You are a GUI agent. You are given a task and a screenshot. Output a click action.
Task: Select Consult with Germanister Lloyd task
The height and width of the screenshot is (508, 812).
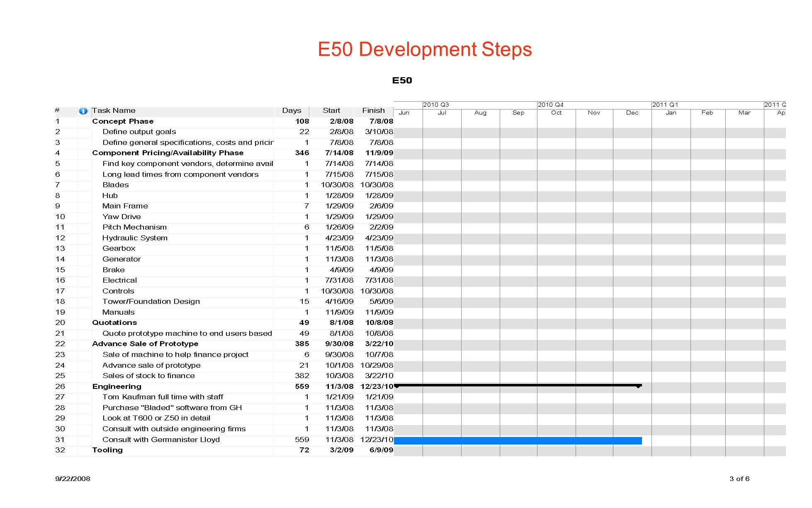pyautogui.click(x=161, y=440)
